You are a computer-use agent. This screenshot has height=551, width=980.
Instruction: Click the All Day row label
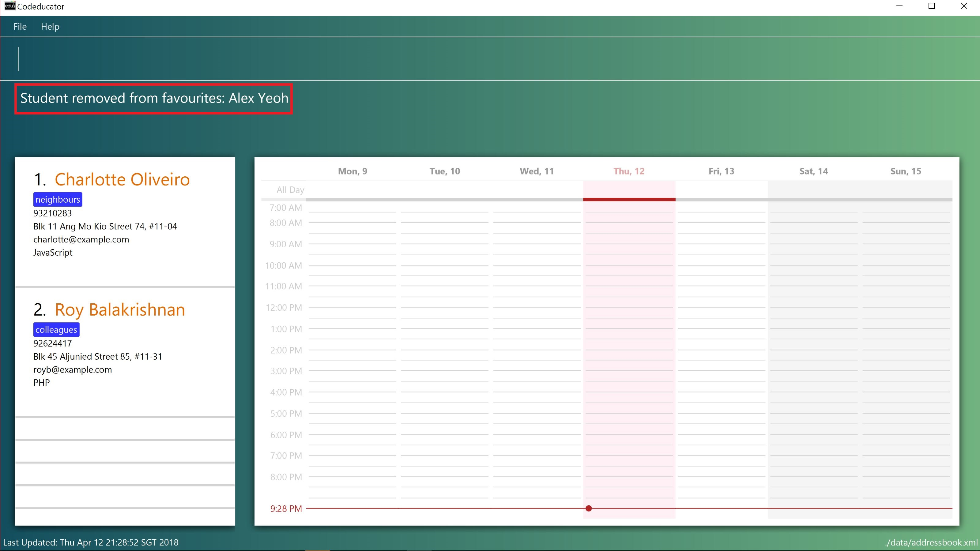tap(290, 190)
